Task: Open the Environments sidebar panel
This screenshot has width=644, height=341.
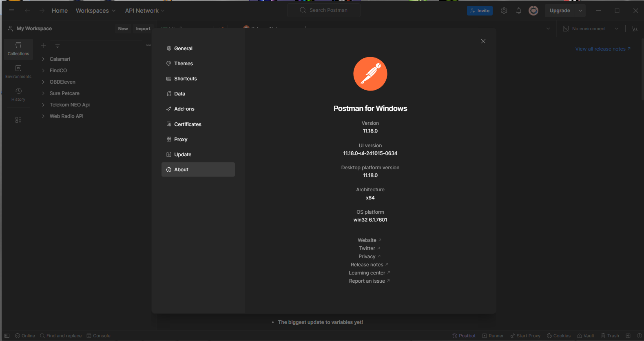Action: pyautogui.click(x=18, y=72)
